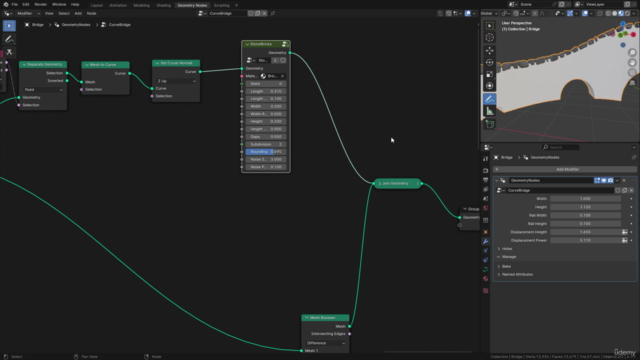Open the Object Constraints properties tab
Viewport: 640px width, 360px height.
tap(485, 260)
